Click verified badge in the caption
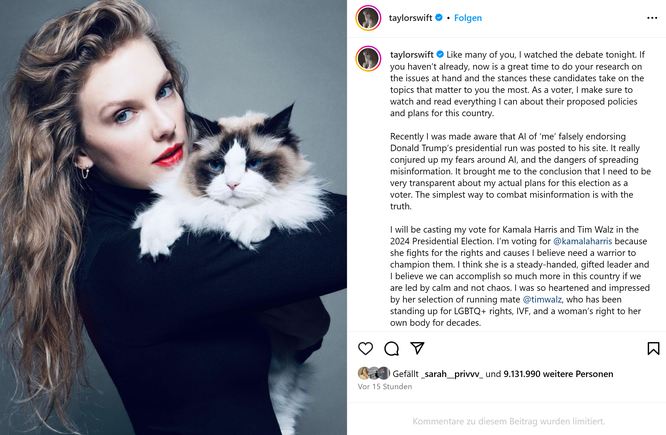This screenshot has height=435, width=666. (x=440, y=54)
